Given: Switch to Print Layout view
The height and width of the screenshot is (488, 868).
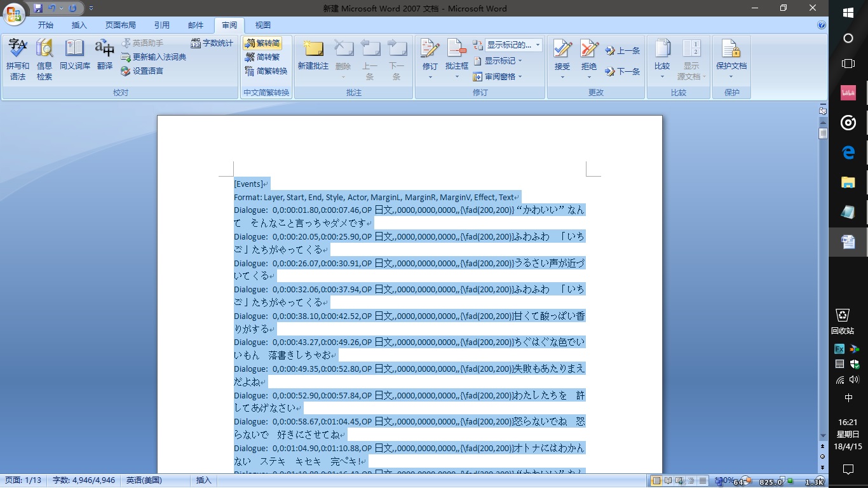Looking at the screenshot, I should point(656,481).
